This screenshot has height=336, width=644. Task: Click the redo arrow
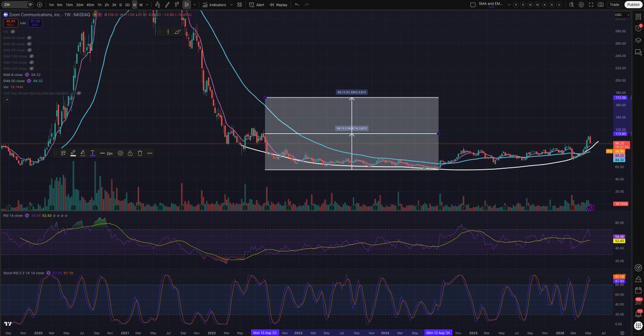click(x=306, y=5)
